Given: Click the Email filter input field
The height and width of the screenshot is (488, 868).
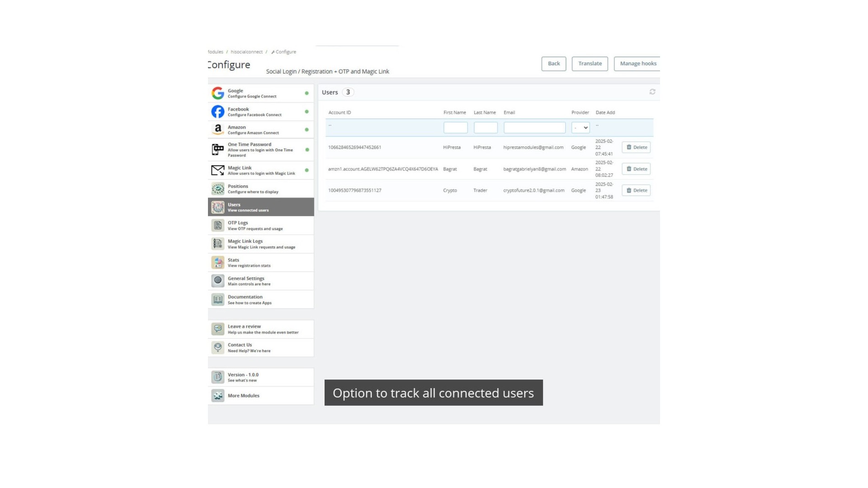Looking at the screenshot, I should click(x=534, y=128).
